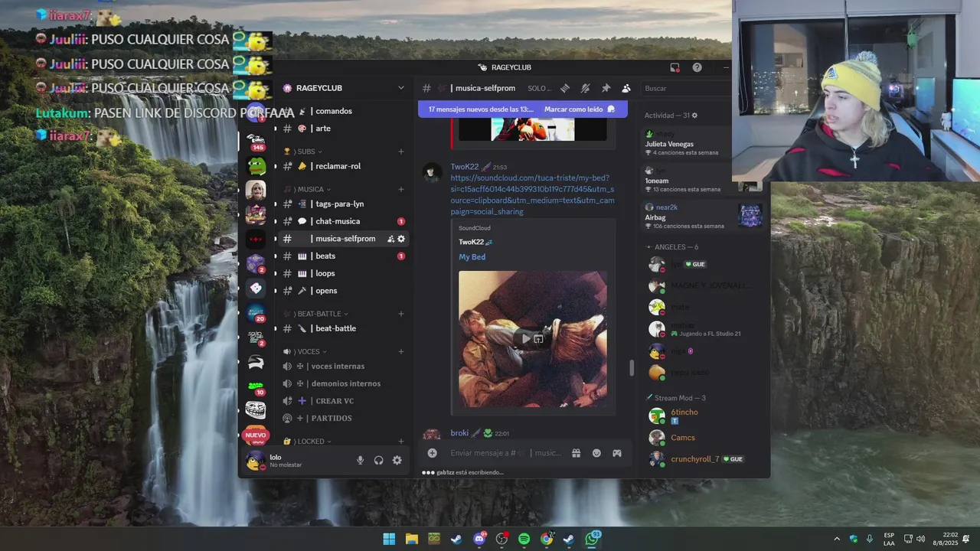The width and height of the screenshot is (980, 551).
Task: Open the opens channel
Action: click(x=344, y=291)
